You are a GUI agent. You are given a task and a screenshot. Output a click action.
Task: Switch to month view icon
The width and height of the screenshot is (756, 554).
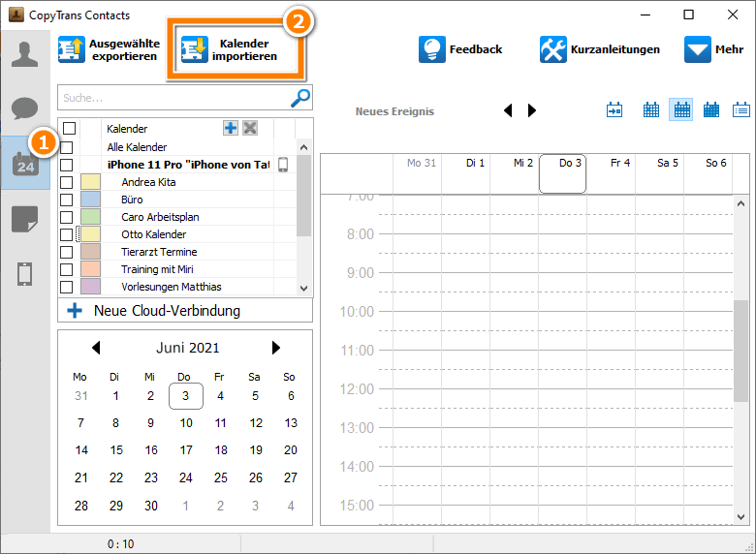pos(711,110)
